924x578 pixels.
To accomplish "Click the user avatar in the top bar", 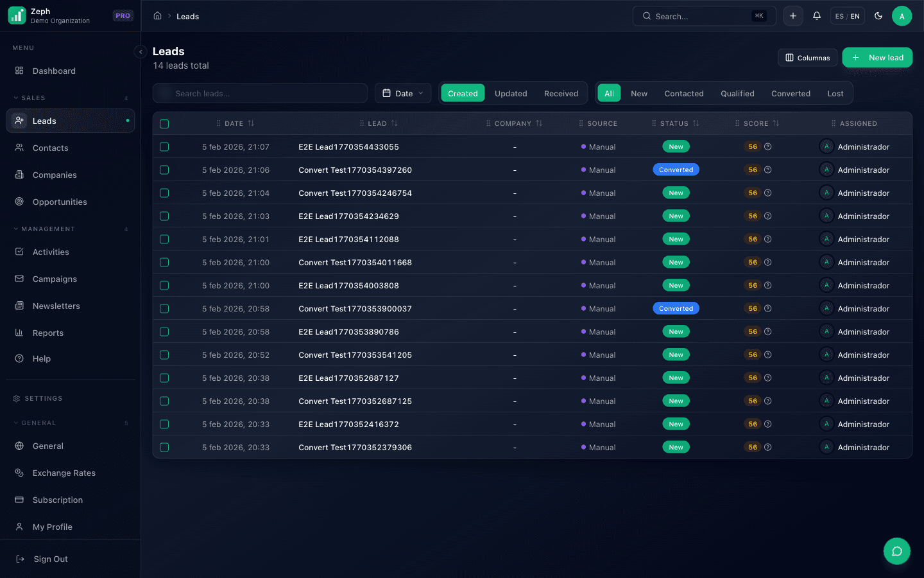I will 902,16.
